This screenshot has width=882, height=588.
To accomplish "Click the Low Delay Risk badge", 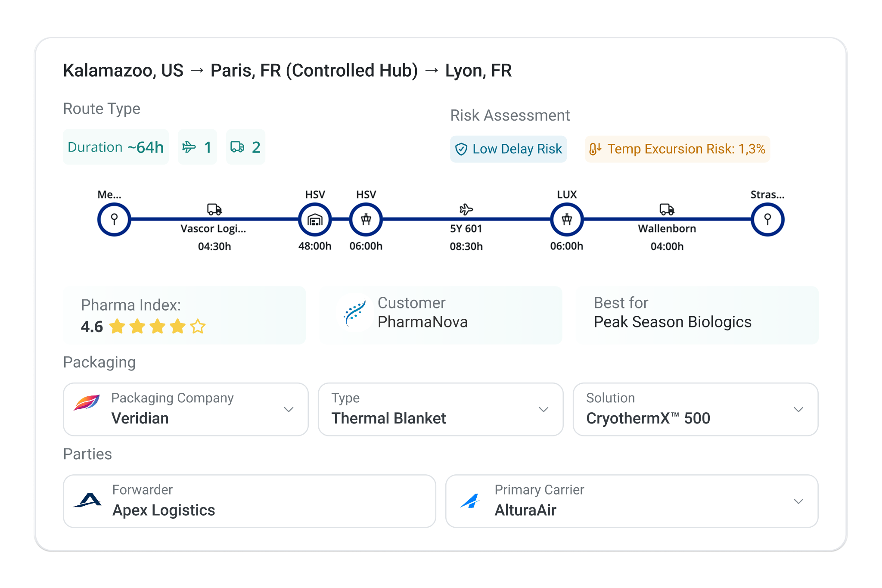I will pos(508,149).
